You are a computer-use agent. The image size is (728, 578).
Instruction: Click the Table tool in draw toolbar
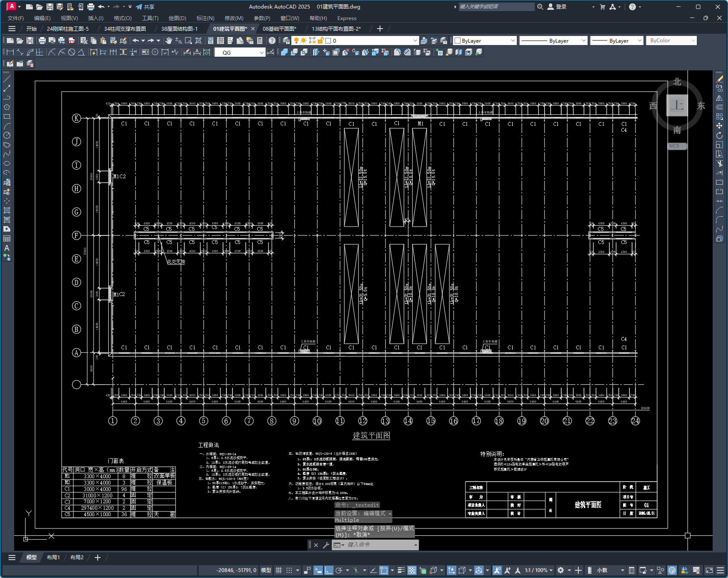pyautogui.click(x=7, y=238)
